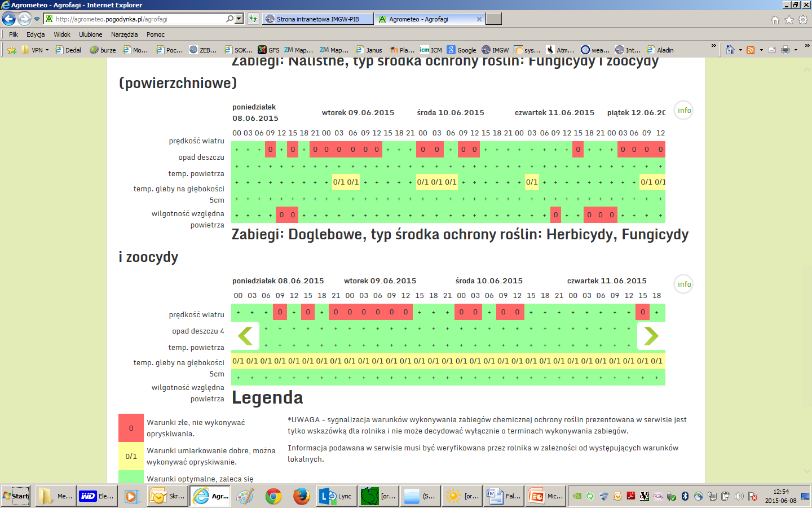Open the Plik menu
The height and width of the screenshot is (508, 812).
(14, 34)
